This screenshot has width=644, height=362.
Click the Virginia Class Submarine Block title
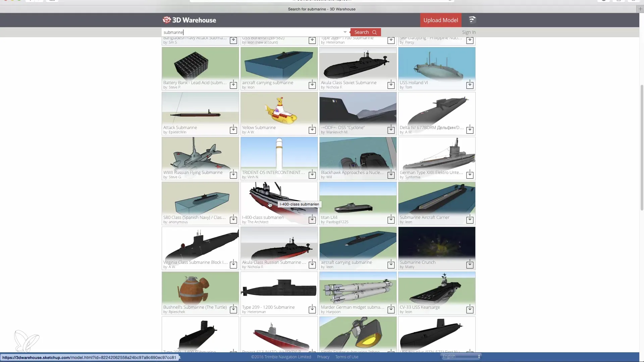tap(196, 262)
